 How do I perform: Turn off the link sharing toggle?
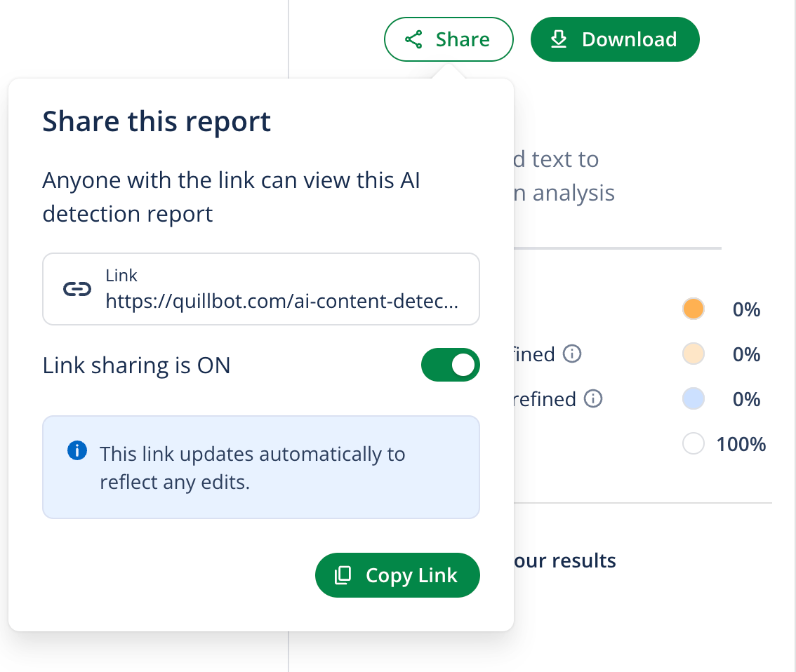coord(450,365)
